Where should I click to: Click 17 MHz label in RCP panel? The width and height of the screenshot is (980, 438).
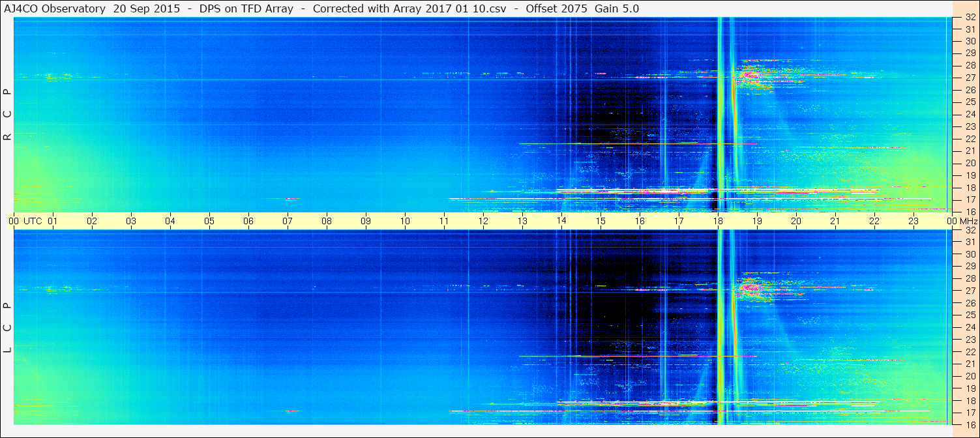pyautogui.click(x=970, y=199)
